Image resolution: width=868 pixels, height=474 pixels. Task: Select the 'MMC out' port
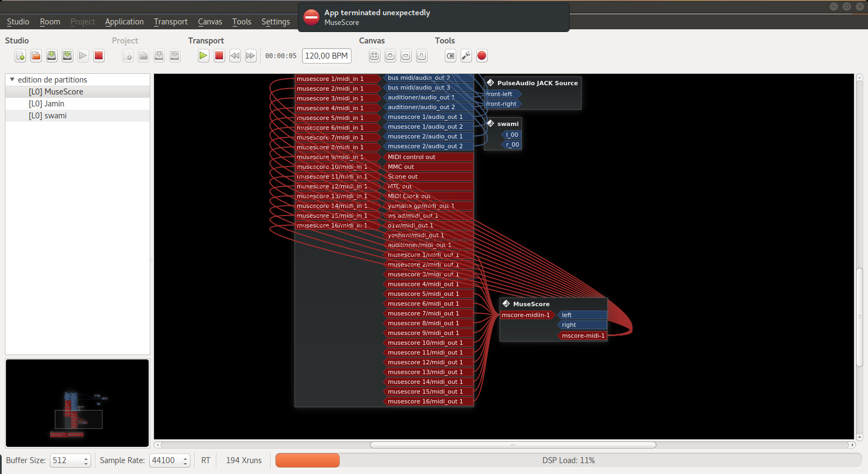point(429,167)
